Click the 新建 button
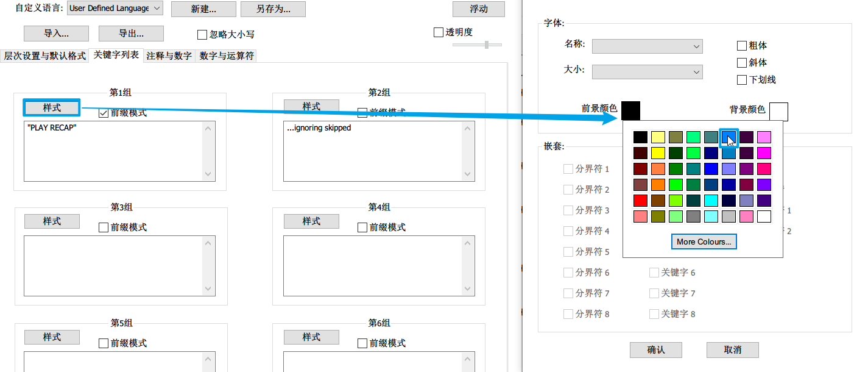The image size is (868, 372). point(203,9)
